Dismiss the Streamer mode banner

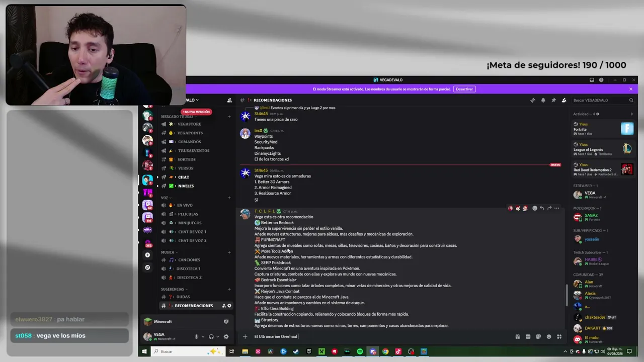[631, 89]
